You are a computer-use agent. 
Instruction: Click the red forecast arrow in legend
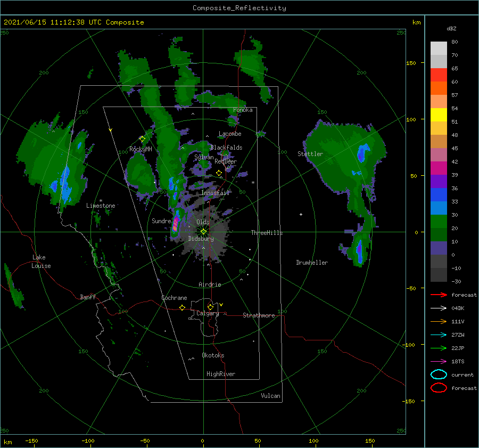(x=439, y=295)
